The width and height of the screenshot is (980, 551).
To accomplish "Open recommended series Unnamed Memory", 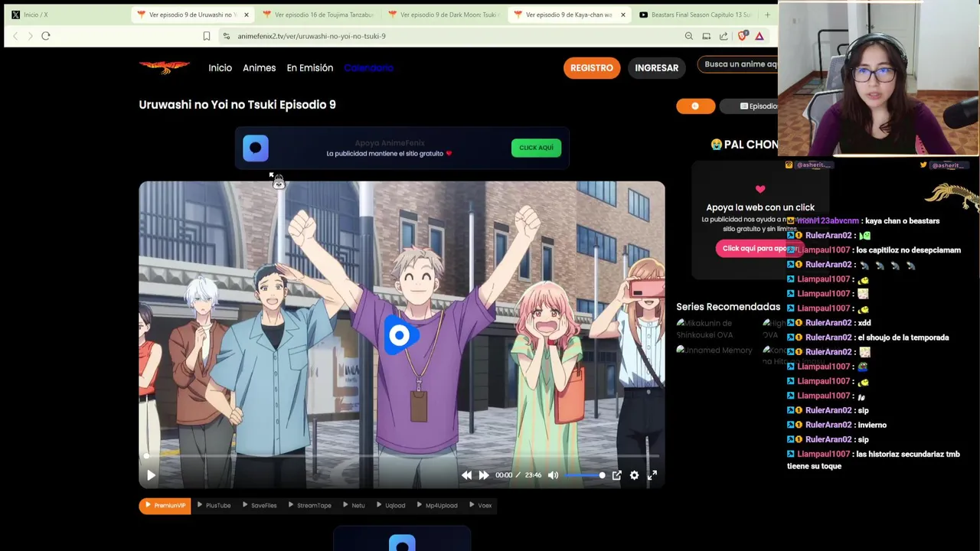I will (715, 350).
